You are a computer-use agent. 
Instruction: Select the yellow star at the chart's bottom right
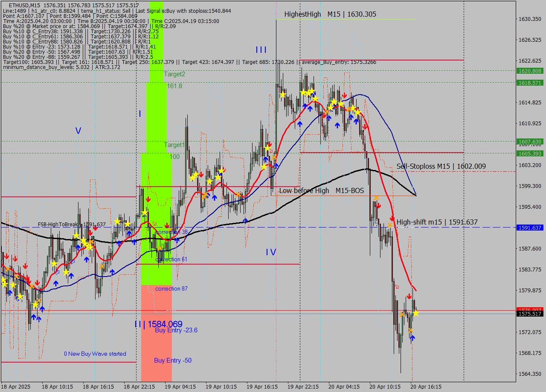(416, 314)
